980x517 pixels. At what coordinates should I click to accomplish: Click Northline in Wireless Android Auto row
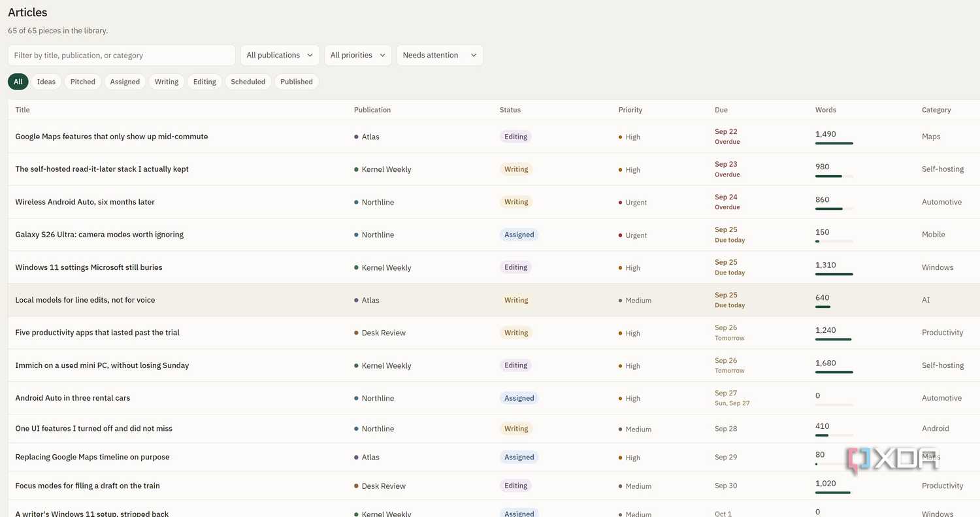click(x=374, y=203)
